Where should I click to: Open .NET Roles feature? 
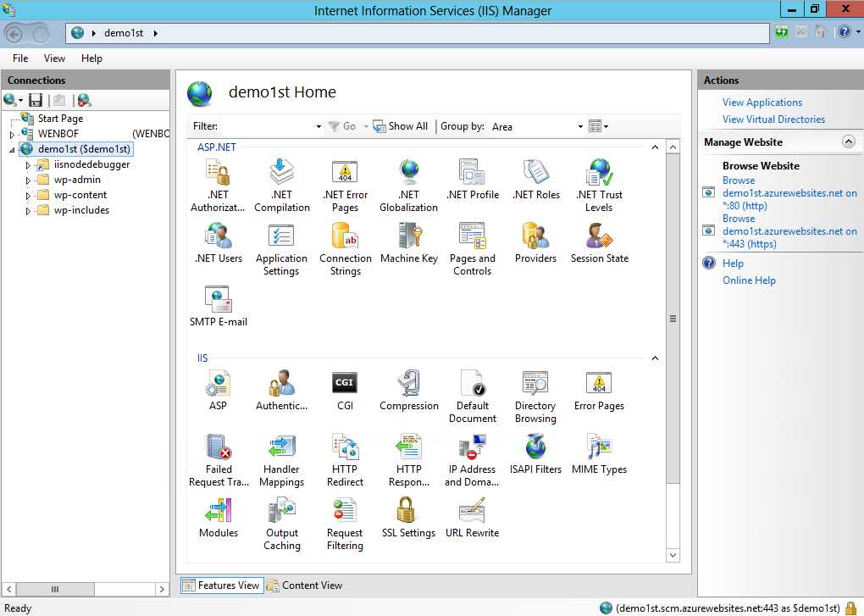(x=535, y=179)
